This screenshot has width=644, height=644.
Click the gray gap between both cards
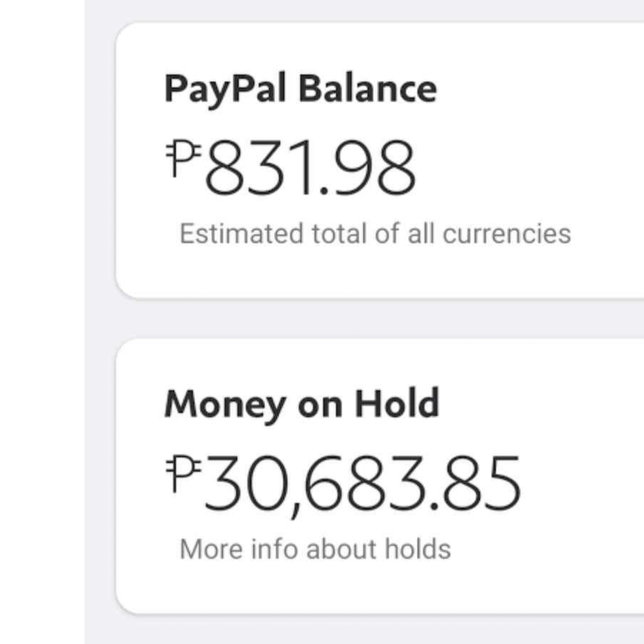click(379, 319)
